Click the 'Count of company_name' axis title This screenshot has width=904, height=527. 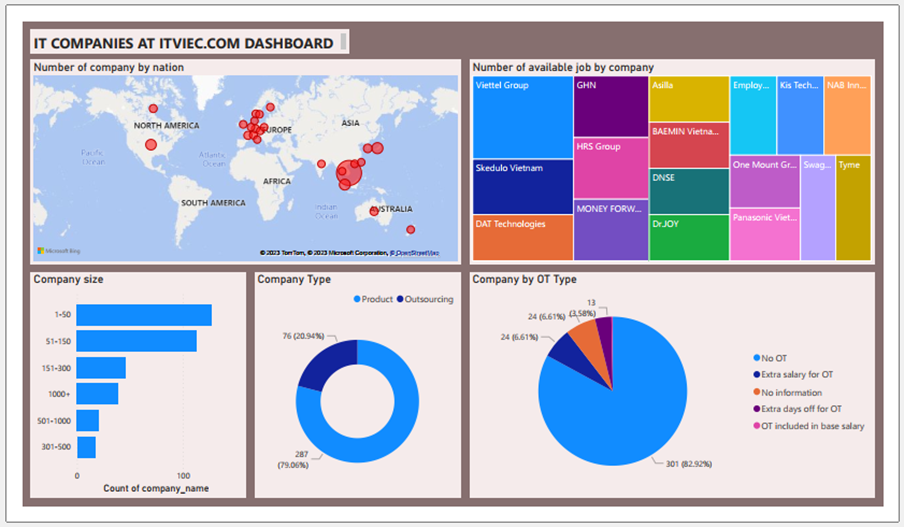pyautogui.click(x=156, y=488)
